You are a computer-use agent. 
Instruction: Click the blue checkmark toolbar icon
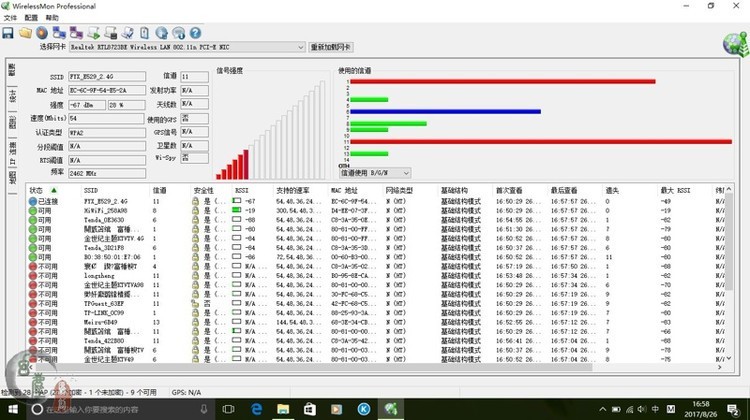[127, 33]
